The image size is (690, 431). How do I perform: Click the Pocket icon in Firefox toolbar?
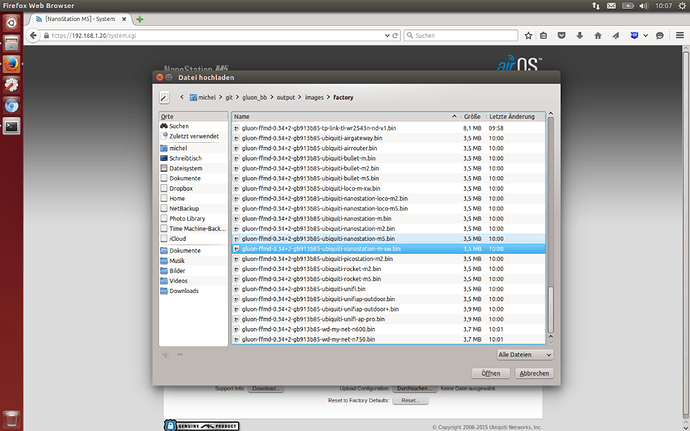pos(562,36)
